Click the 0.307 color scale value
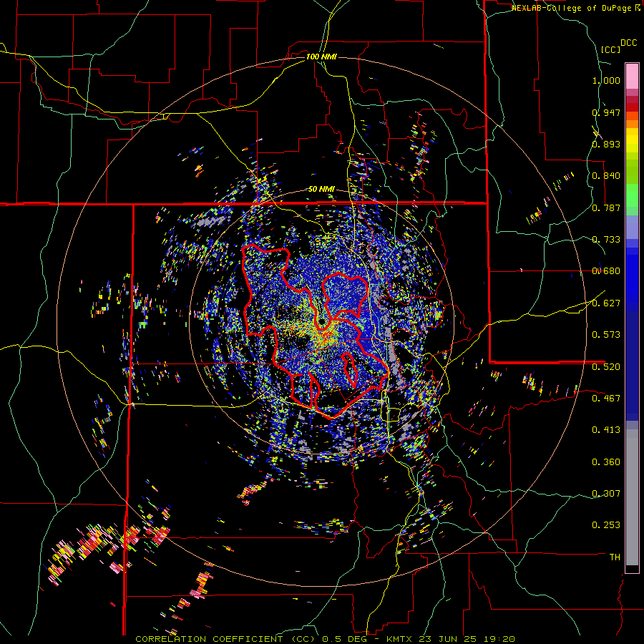This screenshot has width=644, height=644. pyautogui.click(x=606, y=494)
